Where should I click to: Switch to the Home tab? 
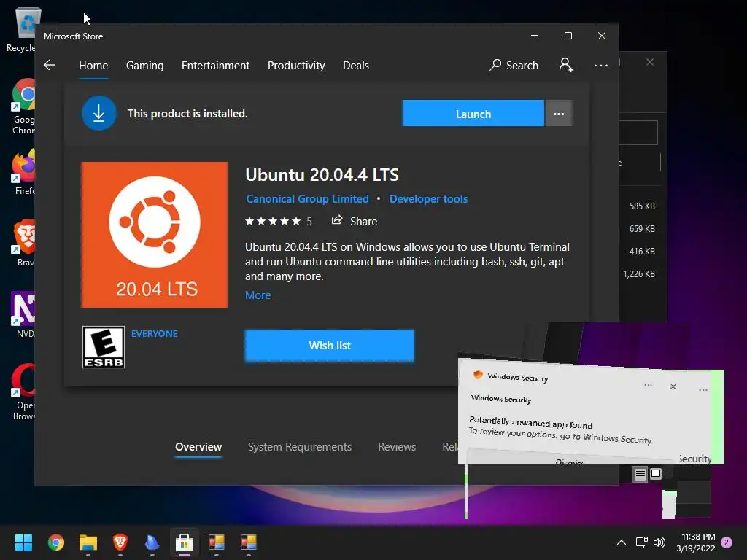[x=93, y=66]
